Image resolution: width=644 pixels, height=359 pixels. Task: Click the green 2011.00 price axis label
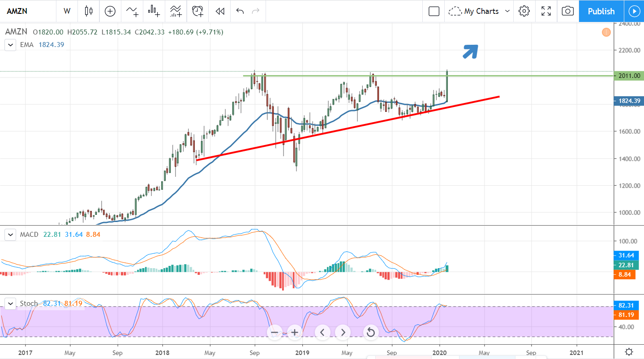click(x=628, y=76)
